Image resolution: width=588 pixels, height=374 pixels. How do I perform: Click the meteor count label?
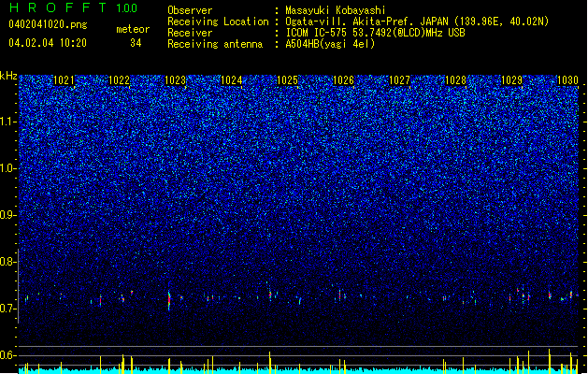pyautogui.click(x=133, y=29)
